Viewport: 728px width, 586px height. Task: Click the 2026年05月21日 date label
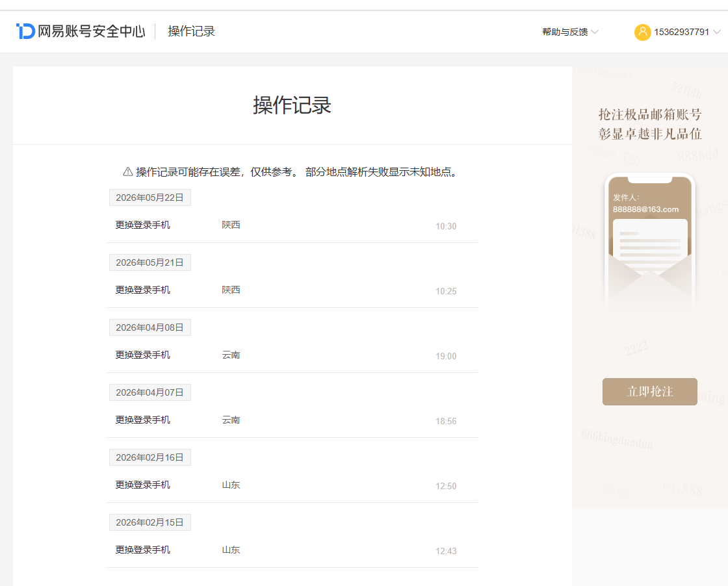150,262
